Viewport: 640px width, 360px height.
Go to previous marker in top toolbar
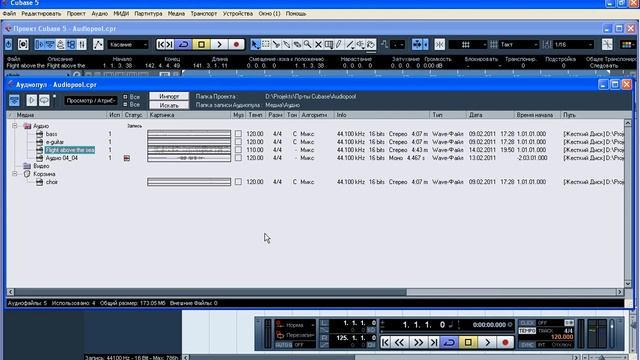tap(161, 44)
